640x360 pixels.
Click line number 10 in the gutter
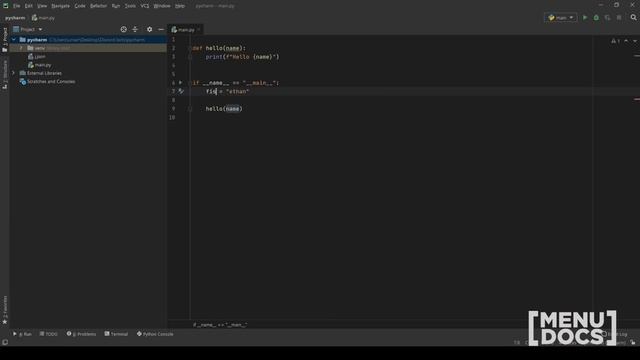coord(172,118)
